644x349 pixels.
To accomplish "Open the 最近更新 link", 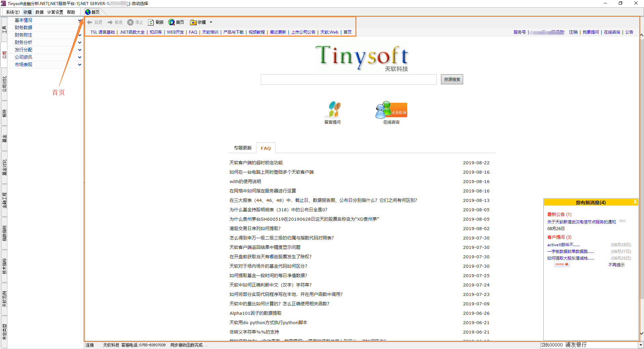I will coord(278,32).
